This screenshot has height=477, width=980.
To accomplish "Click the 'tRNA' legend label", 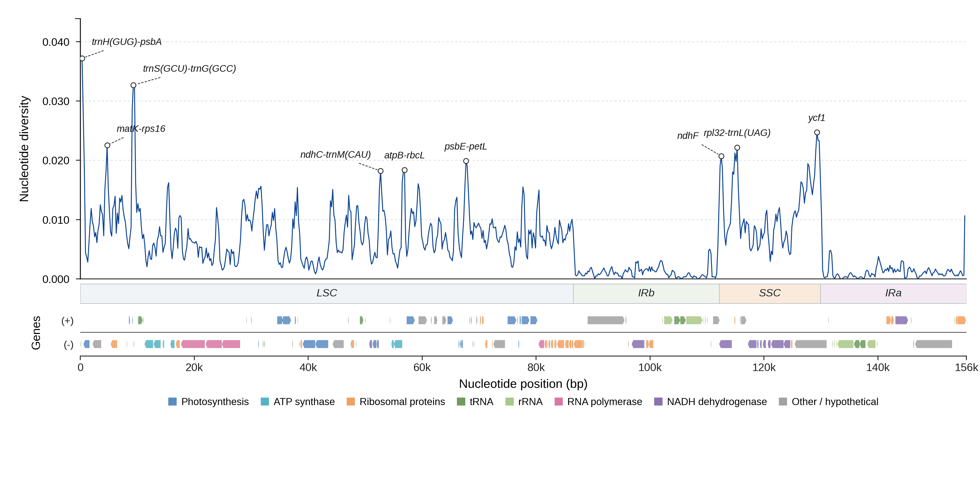I will click(482, 402).
